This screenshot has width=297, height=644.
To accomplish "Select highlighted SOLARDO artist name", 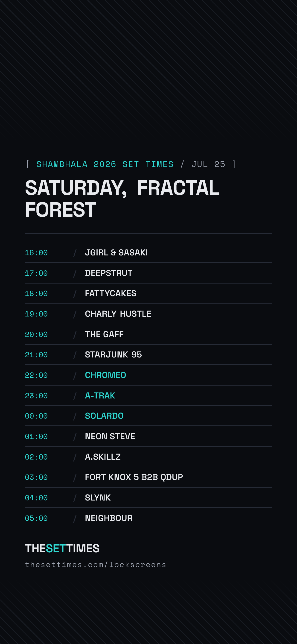I will click(104, 416).
